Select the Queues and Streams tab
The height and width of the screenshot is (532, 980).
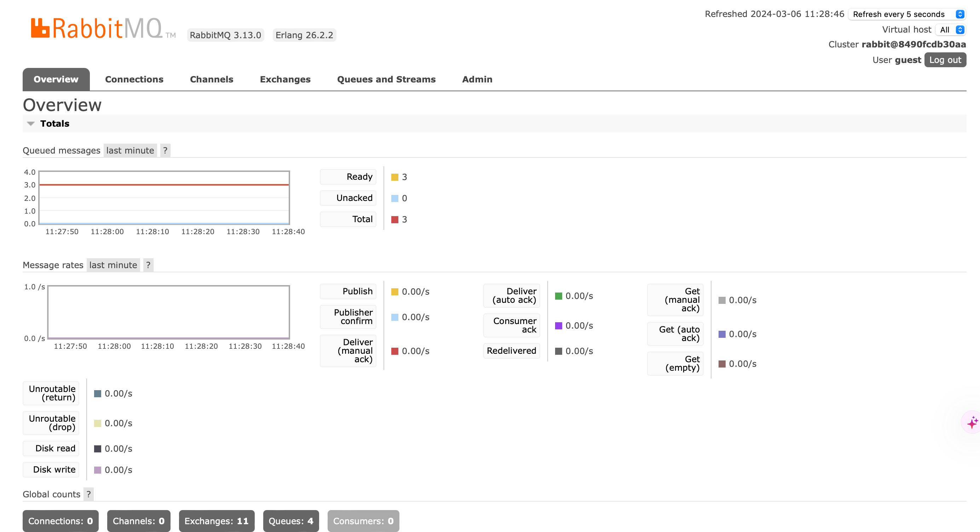pos(386,79)
